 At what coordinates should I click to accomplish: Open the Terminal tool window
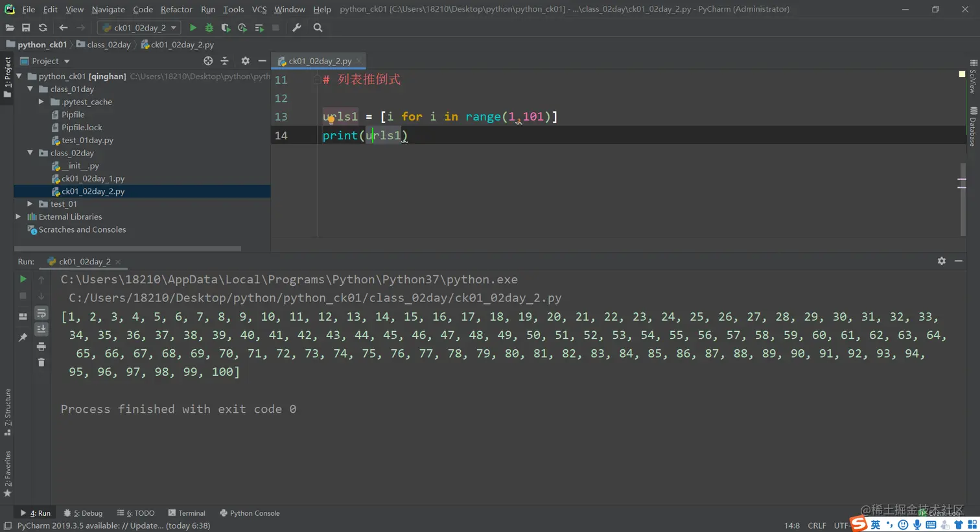tap(187, 513)
